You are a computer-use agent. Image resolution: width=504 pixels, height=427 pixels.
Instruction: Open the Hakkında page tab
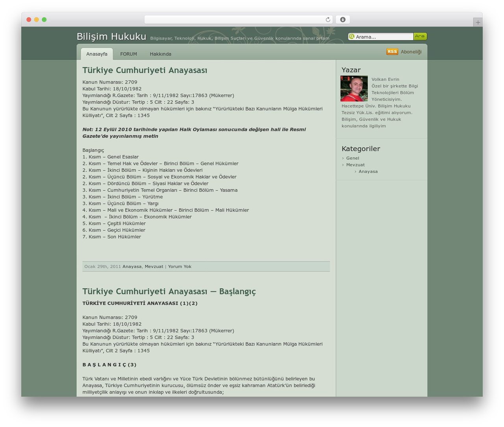point(161,54)
